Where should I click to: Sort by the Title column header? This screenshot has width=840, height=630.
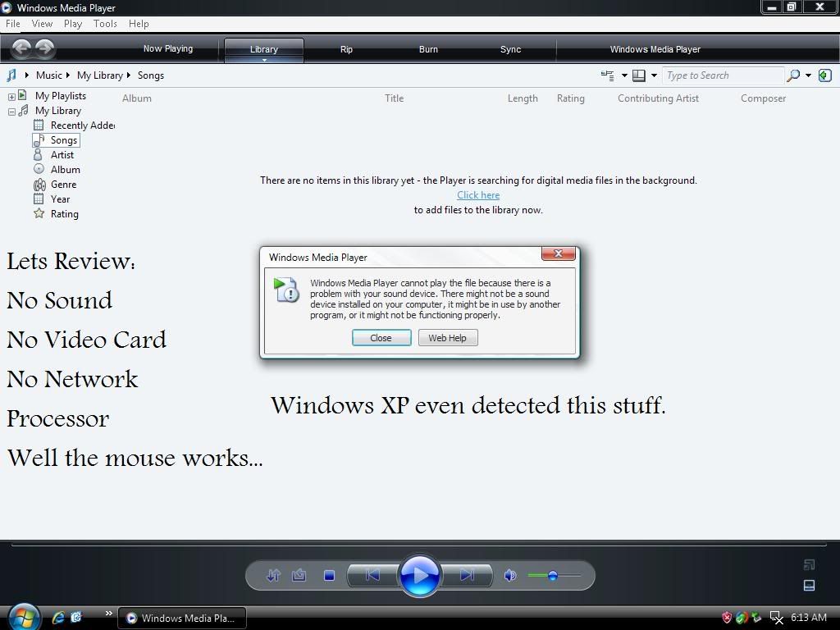(x=394, y=98)
